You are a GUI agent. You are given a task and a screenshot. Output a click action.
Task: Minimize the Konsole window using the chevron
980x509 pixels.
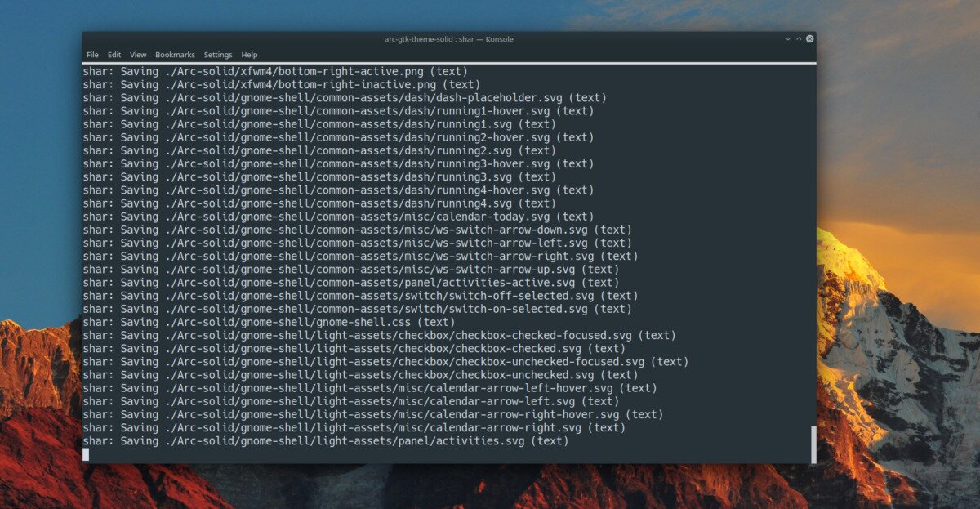(788, 38)
